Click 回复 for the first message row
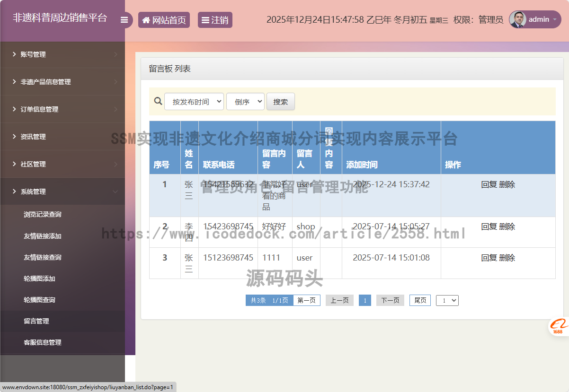The height and width of the screenshot is (392, 569). click(489, 184)
